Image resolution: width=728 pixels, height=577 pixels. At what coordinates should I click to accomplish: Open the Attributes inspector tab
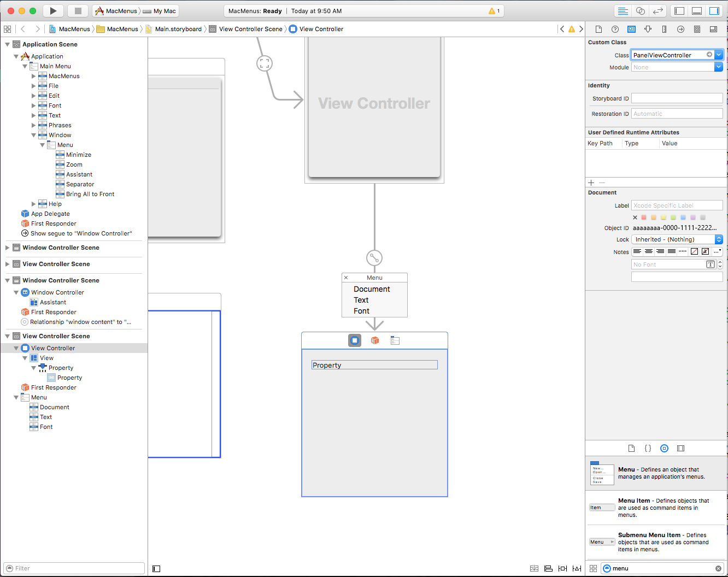point(648,30)
